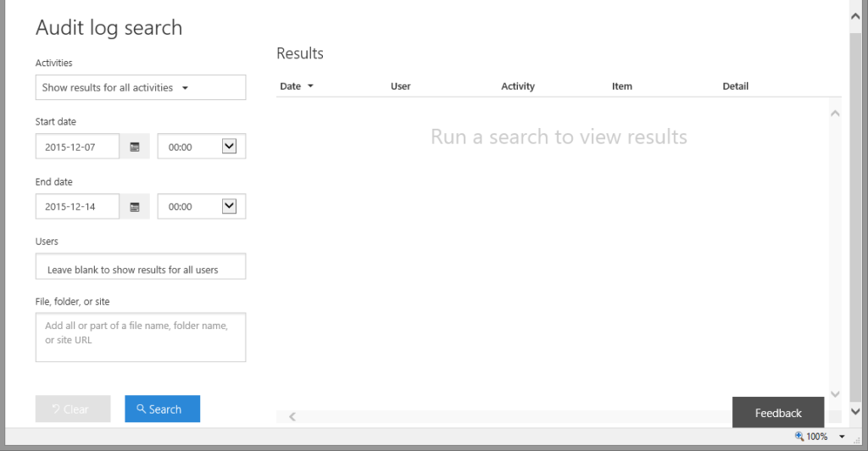This screenshot has width=868, height=451.
Task: Open the Start date time dropdown
Action: coord(229,147)
